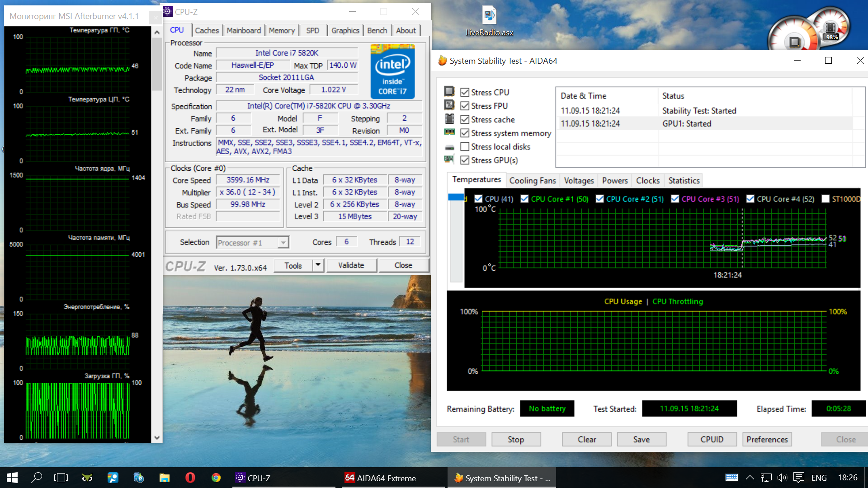Click the Validate button in CPU-Z

(x=351, y=265)
